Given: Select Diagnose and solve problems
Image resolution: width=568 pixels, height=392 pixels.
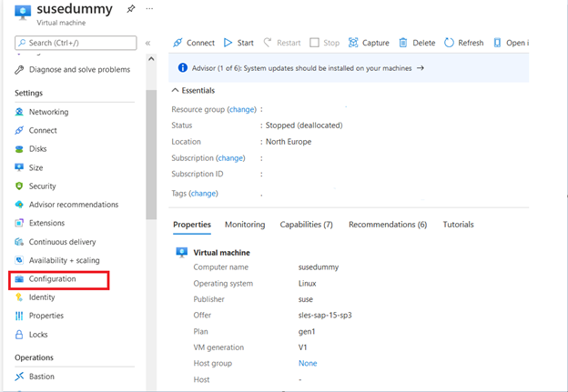Looking at the screenshot, I should coord(79,69).
